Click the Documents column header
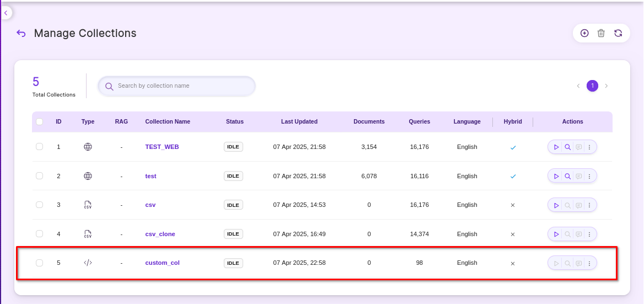644x304 pixels. pos(369,121)
